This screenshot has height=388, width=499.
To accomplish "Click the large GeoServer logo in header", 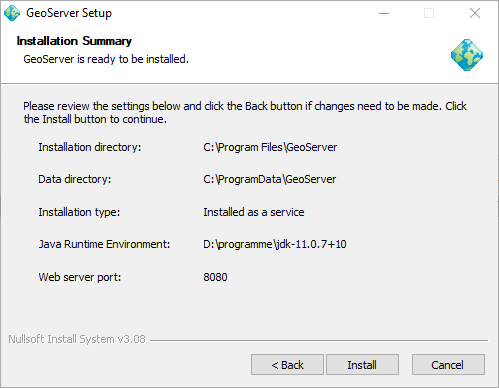I will [467, 55].
